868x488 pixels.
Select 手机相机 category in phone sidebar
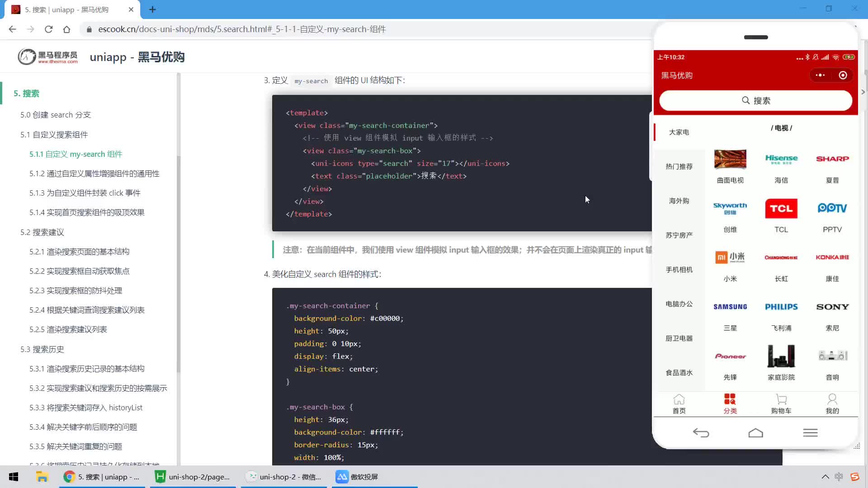[679, 269]
